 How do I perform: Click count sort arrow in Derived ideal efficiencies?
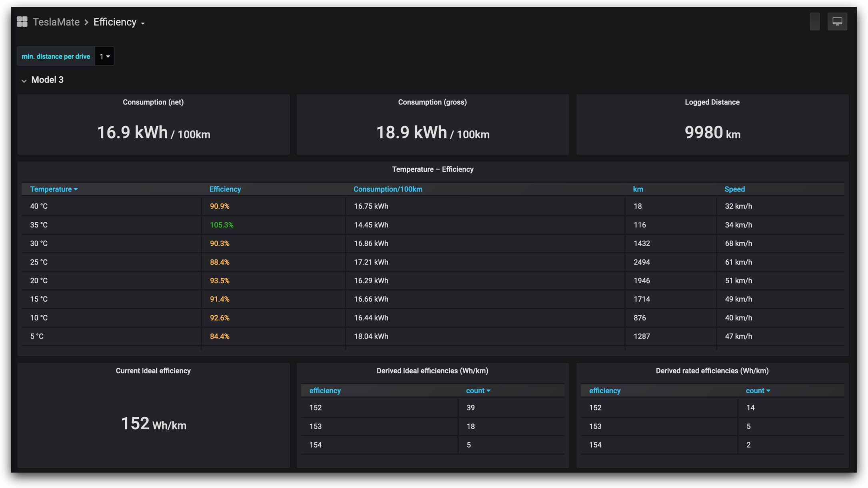[488, 391]
